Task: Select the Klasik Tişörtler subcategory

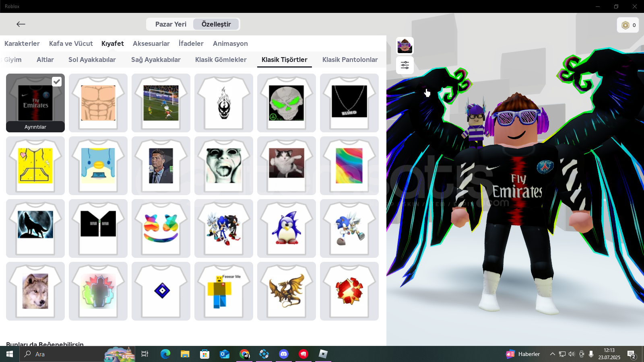Action: pos(285,60)
